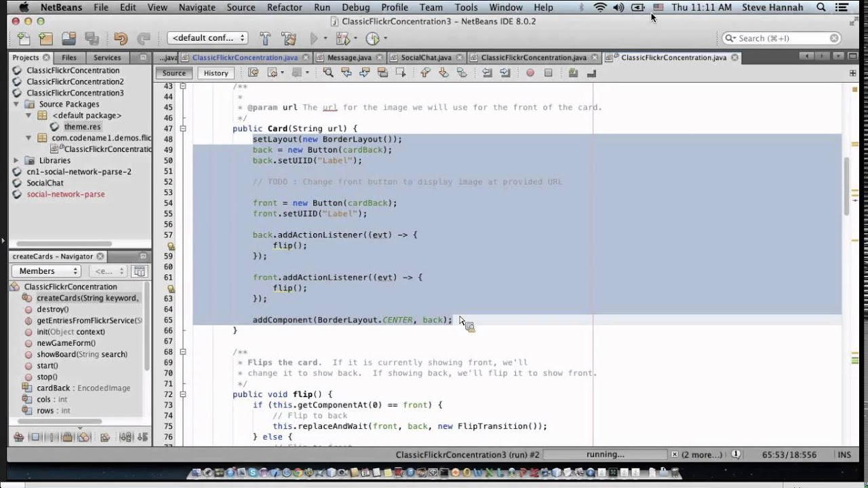The image size is (868, 488).
Task: Open the project configuration dropdown
Action: pyautogui.click(x=208, y=38)
